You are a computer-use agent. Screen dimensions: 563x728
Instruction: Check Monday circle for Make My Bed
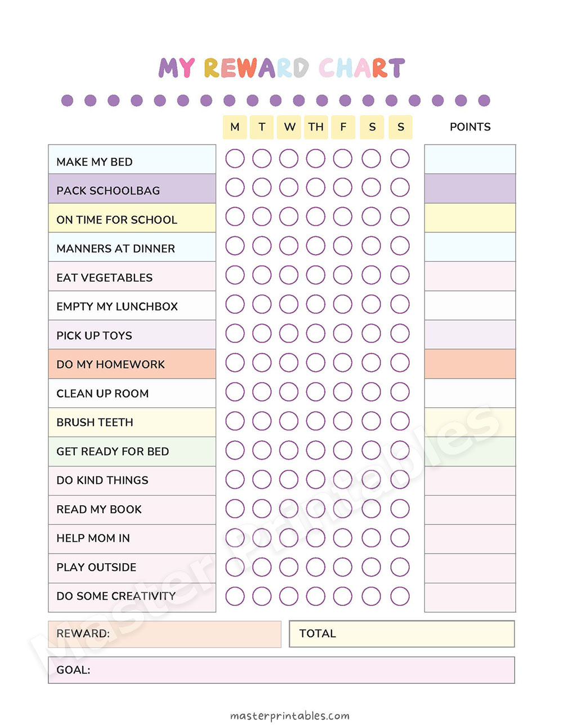(x=235, y=159)
